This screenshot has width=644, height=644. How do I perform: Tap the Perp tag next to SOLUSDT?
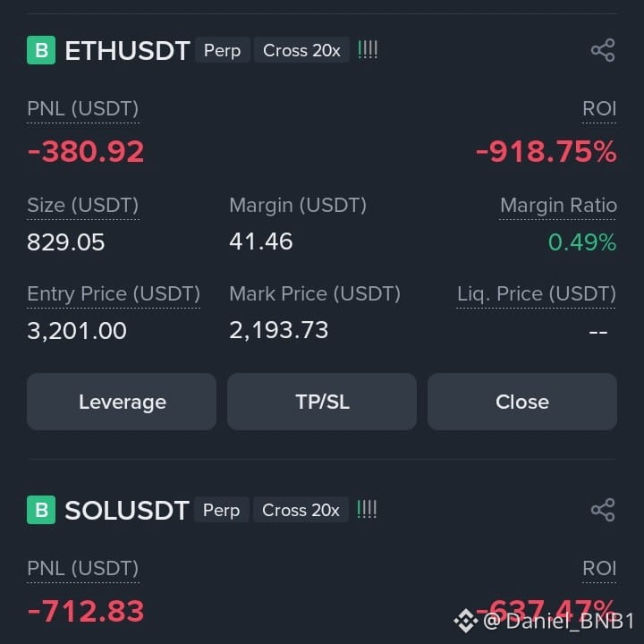coord(221,510)
